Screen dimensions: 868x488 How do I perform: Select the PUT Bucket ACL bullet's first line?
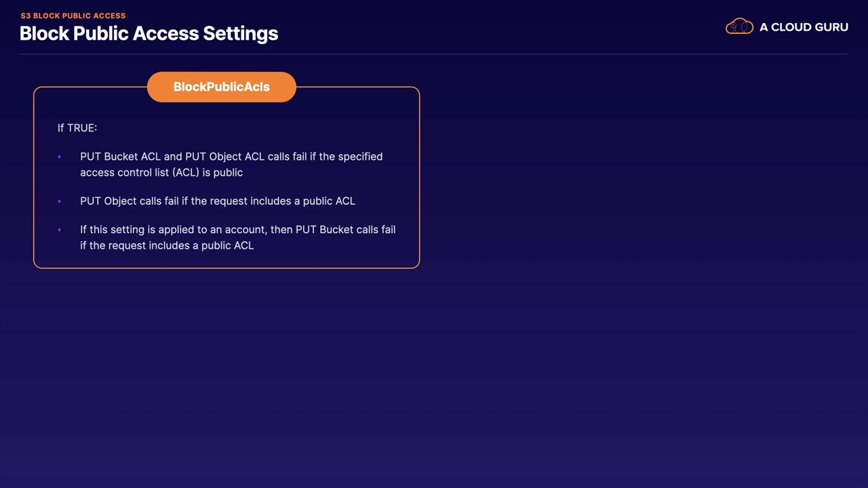231,157
